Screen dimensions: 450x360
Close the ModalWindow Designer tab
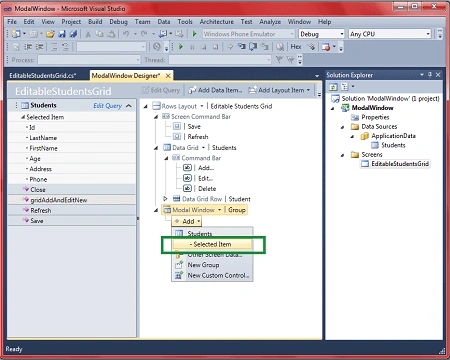(x=168, y=76)
